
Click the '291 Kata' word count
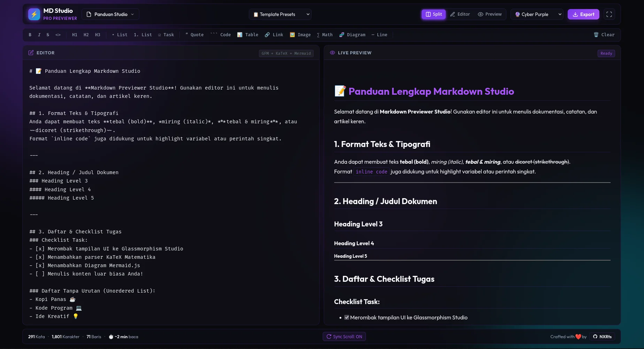(x=37, y=337)
